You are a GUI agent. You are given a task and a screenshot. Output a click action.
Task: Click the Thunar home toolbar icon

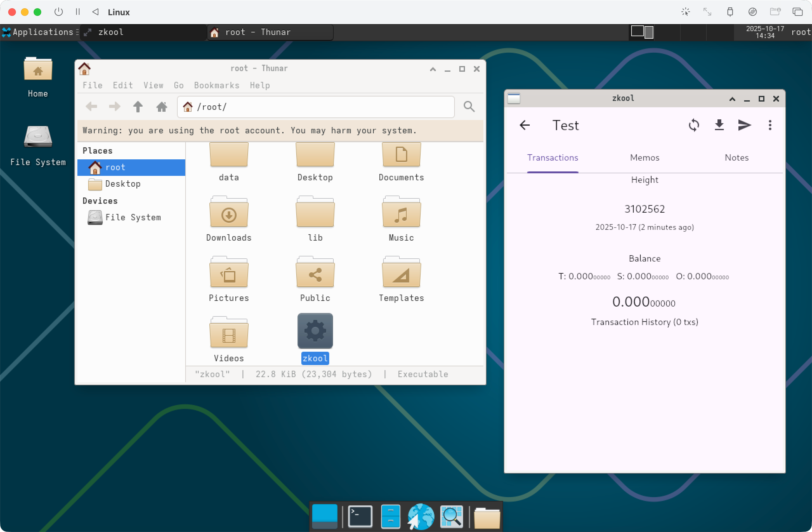click(x=162, y=107)
